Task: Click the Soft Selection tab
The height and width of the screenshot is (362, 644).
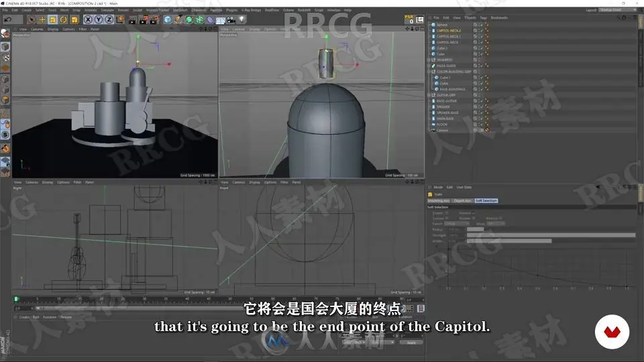Action: coord(486,200)
